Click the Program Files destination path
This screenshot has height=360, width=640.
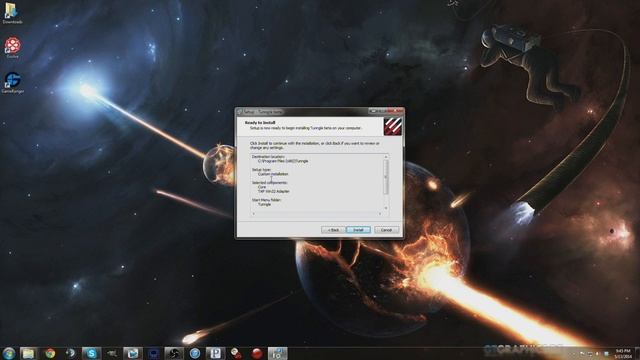click(x=283, y=161)
